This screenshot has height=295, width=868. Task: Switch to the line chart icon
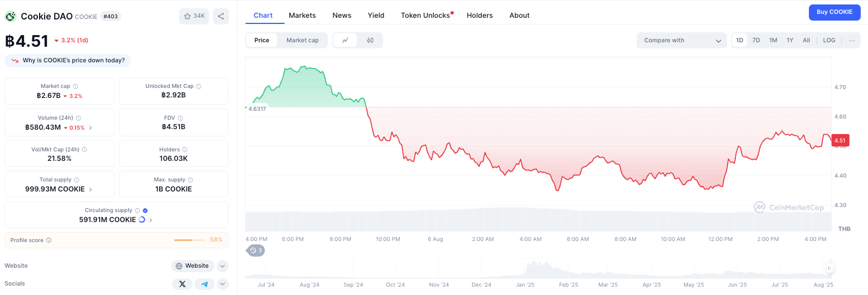point(346,40)
